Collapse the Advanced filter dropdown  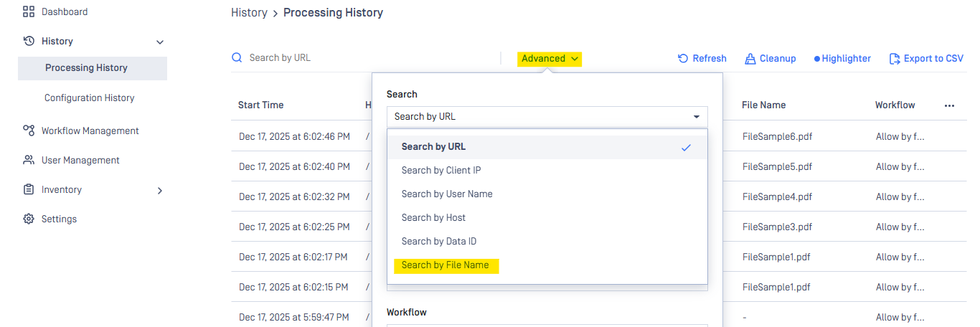pyautogui.click(x=550, y=58)
